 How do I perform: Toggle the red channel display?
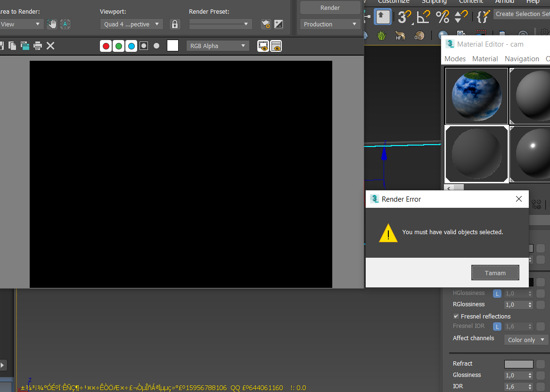[106, 46]
